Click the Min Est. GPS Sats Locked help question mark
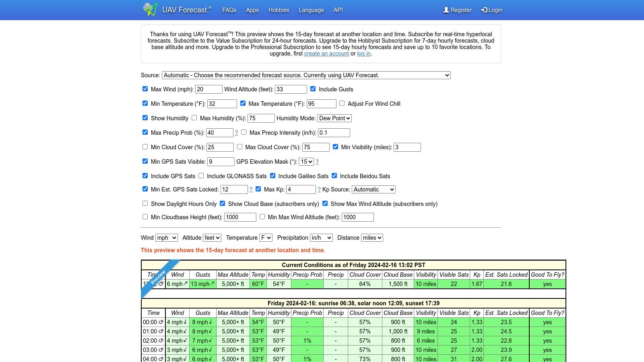 pyautogui.click(x=251, y=189)
